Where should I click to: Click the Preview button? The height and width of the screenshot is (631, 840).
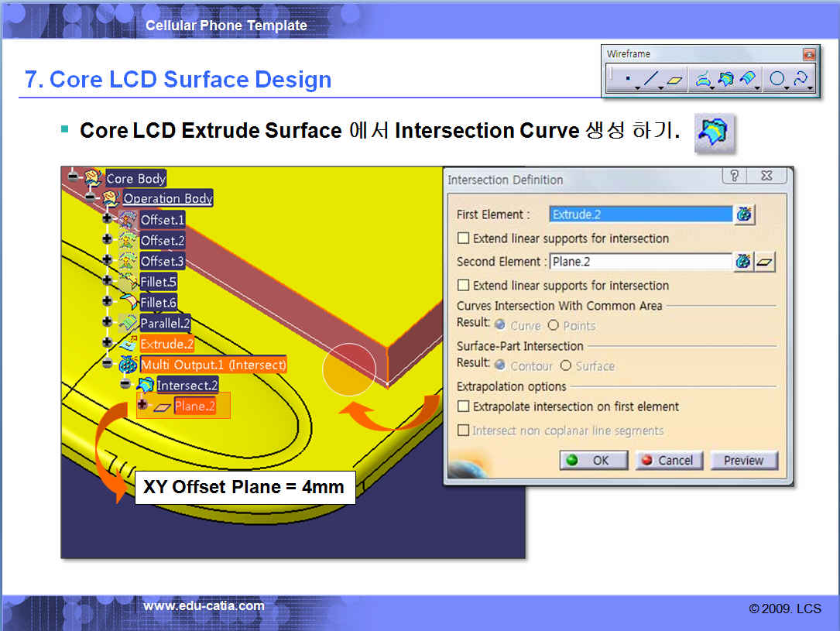pos(743,460)
